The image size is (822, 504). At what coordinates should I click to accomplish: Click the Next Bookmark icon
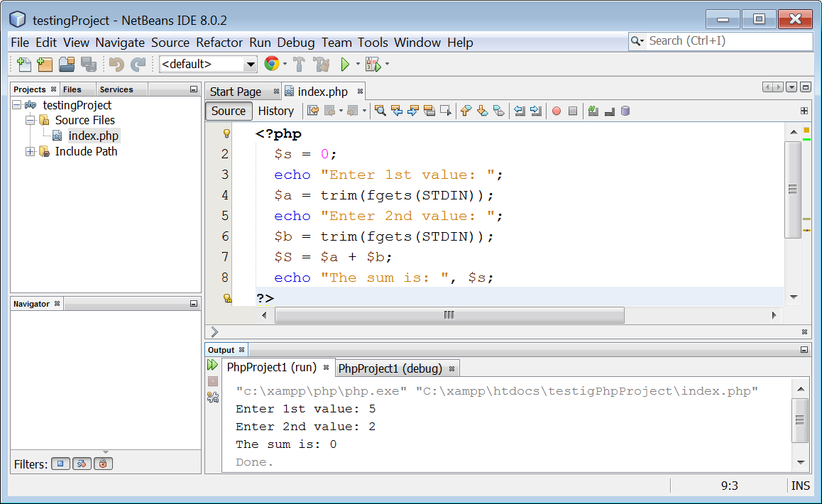coord(482,111)
